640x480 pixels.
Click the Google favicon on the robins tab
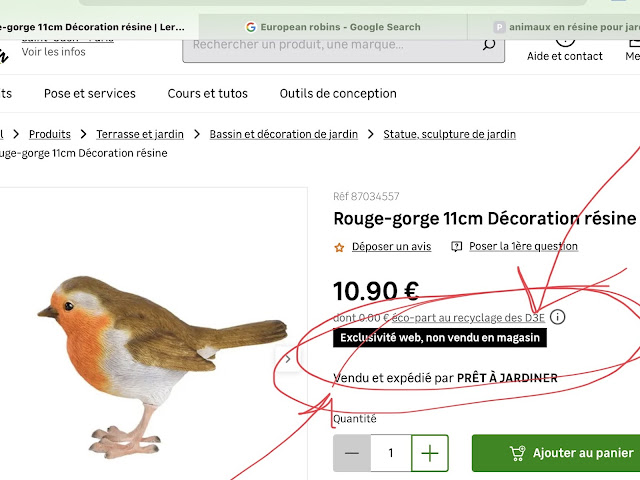pos(251,27)
